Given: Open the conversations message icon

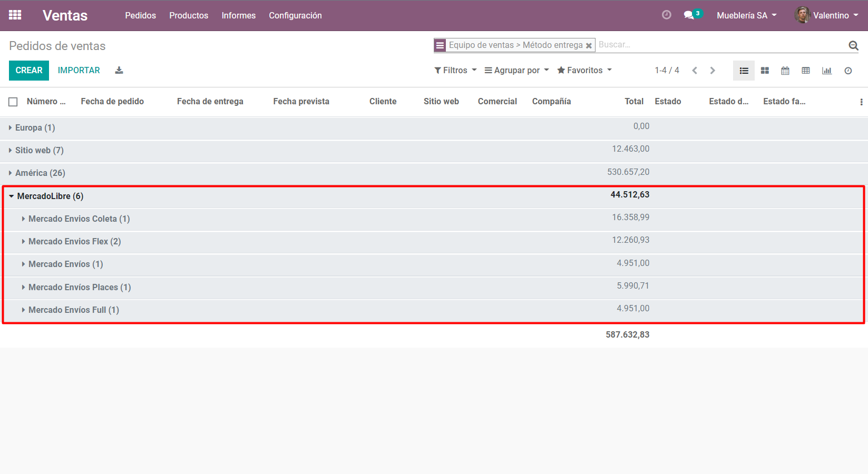Looking at the screenshot, I should point(689,15).
